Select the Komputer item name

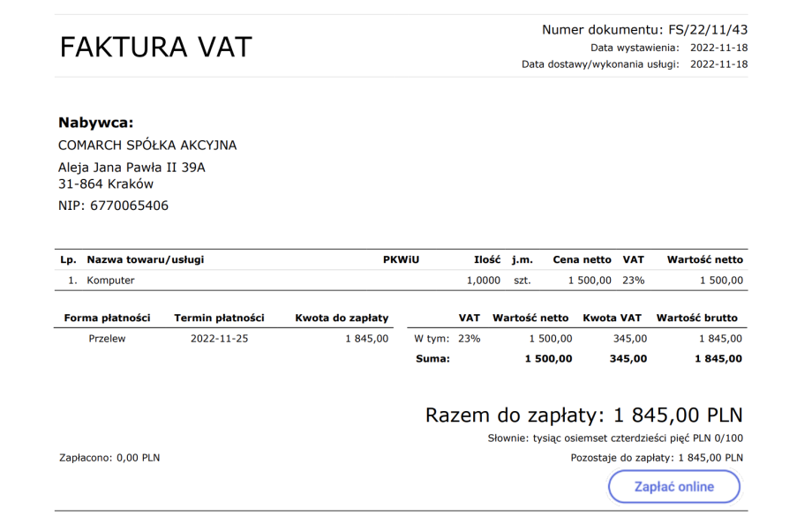click(110, 281)
